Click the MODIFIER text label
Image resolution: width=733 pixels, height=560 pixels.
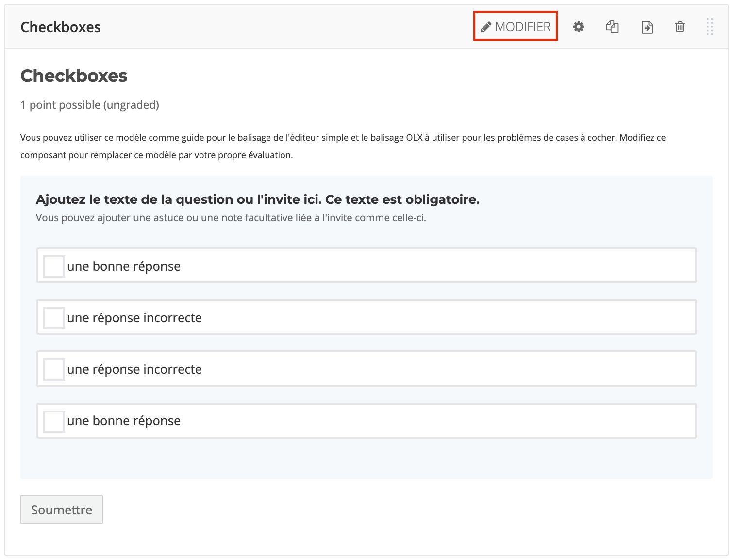522,27
